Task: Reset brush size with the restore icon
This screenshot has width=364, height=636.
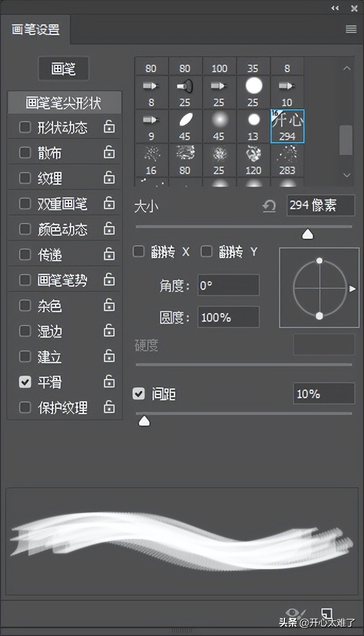Action: coord(268,206)
